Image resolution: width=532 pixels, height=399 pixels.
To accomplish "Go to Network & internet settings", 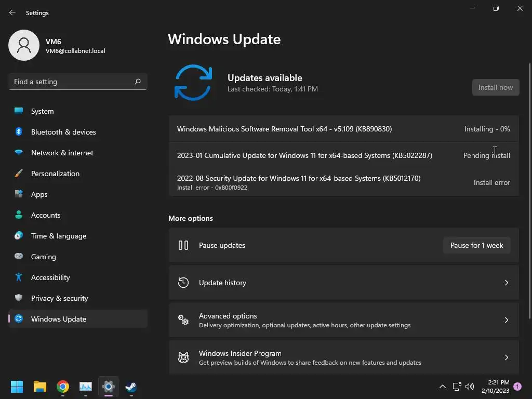I will click(x=78, y=153).
